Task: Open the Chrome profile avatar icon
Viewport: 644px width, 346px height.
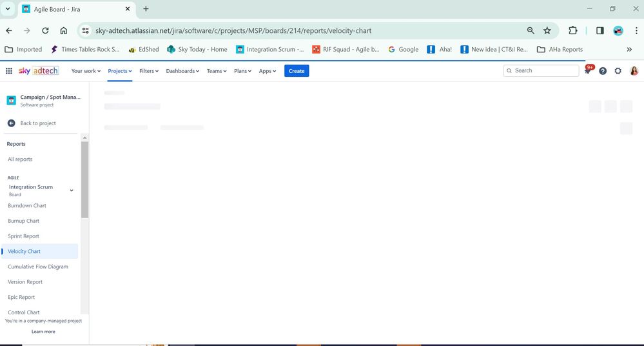Action: click(618, 30)
